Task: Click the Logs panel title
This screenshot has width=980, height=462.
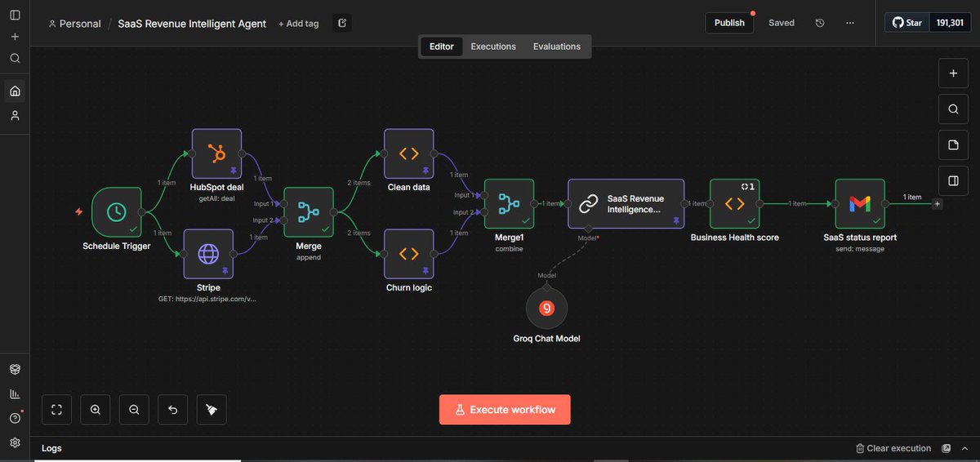Action: click(x=51, y=448)
